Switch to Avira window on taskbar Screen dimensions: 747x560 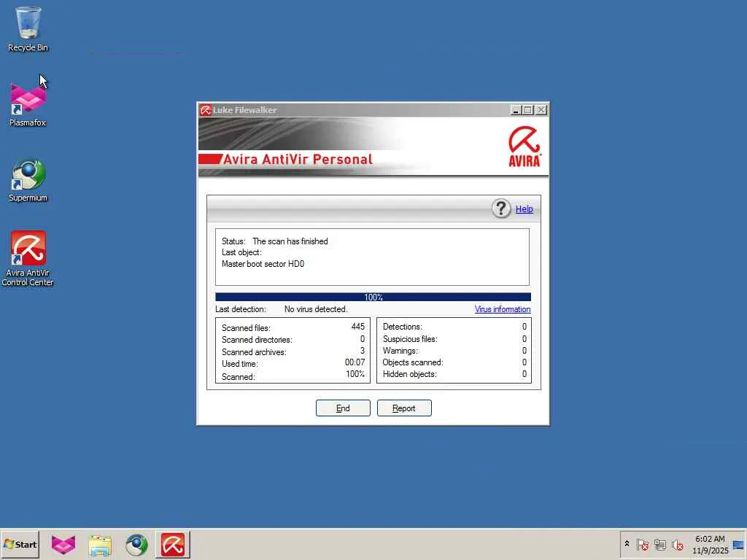172,544
